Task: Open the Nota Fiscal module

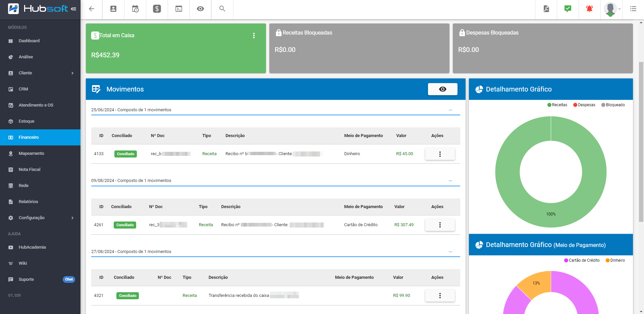Action: pyautogui.click(x=40, y=170)
